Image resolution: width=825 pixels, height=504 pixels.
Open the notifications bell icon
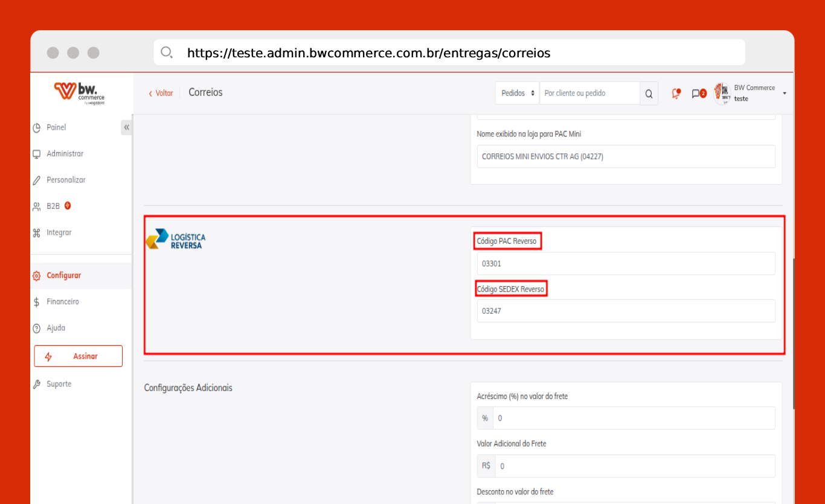tap(676, 94)
